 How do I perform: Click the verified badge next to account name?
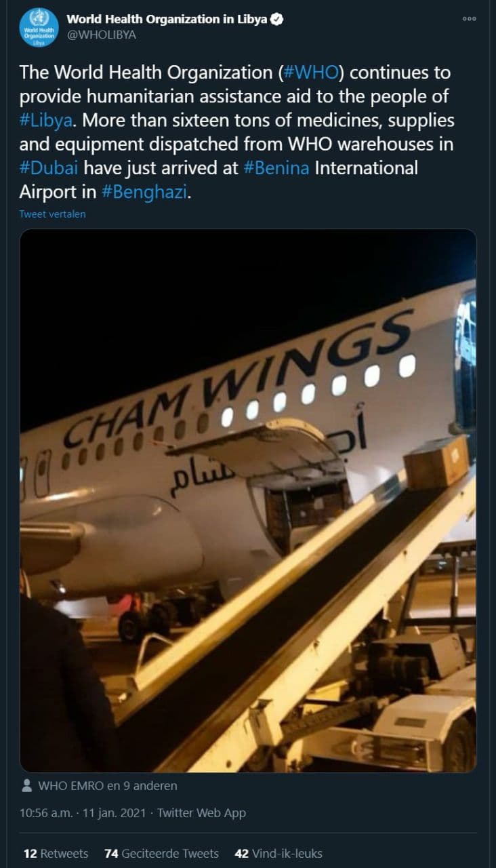click(276, 20)
